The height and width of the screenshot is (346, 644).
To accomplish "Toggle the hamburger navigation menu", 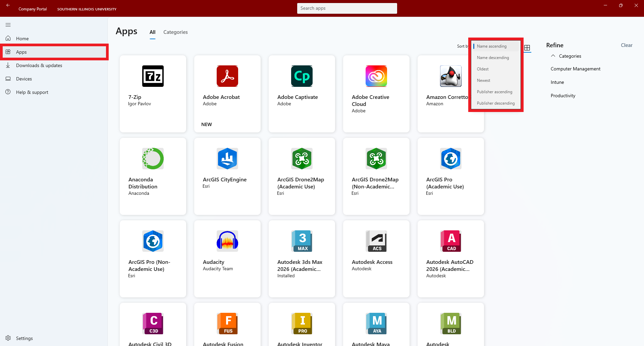I will point(8,25).
